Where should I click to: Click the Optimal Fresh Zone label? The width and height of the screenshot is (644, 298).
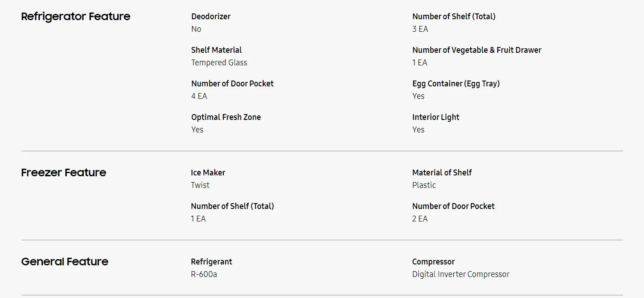pyautogui.click(x=226, y=117)
